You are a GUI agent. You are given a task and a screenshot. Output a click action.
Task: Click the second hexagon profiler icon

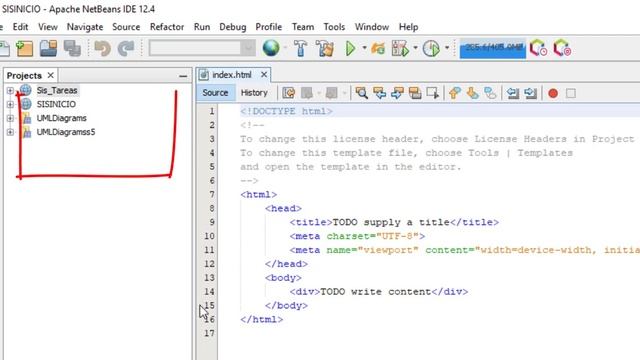click(x=562, y=49)
